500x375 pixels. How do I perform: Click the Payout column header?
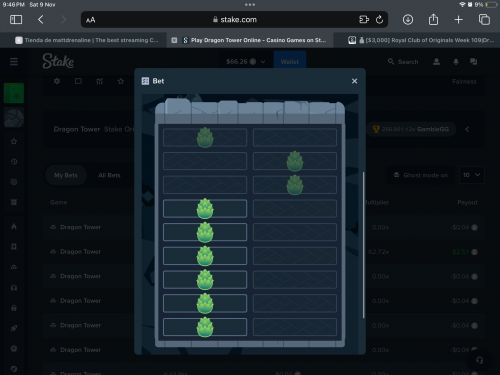coord(467,202)
